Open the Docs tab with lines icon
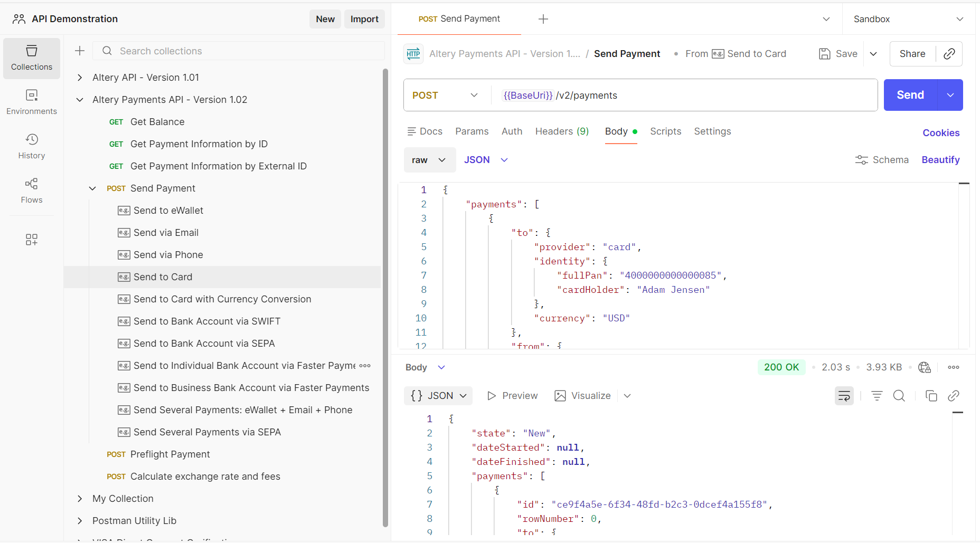This screenshot has width=980, height=543. click(425, 131)
